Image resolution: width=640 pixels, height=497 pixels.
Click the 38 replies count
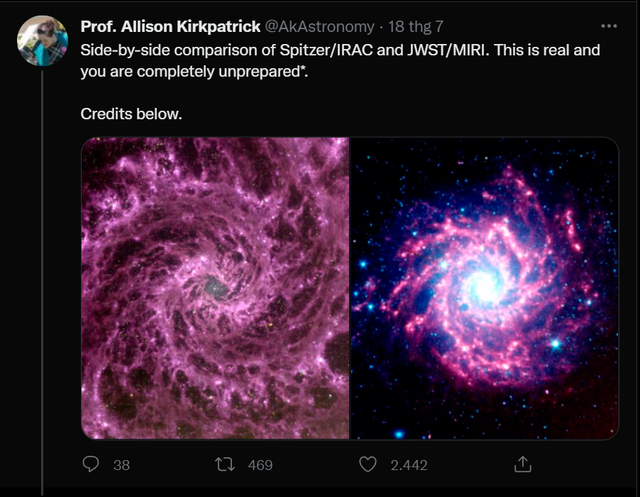[122, 465]
